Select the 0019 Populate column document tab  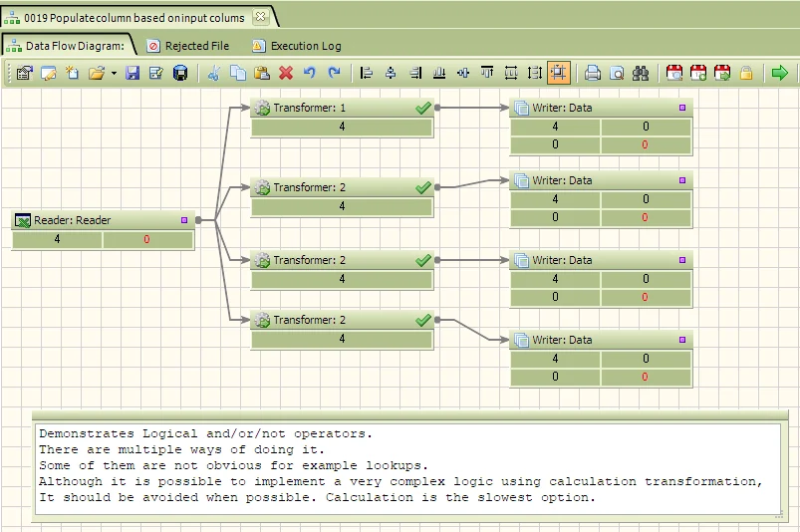tap(134, 18)
